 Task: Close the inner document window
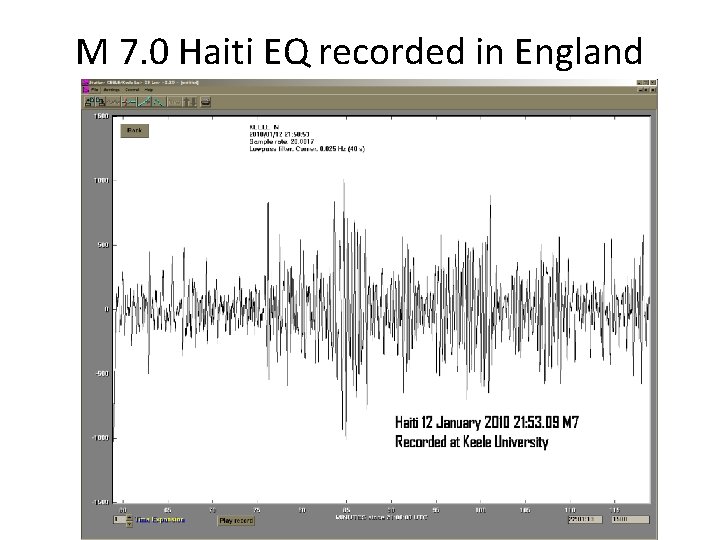[x=653, y=90]
